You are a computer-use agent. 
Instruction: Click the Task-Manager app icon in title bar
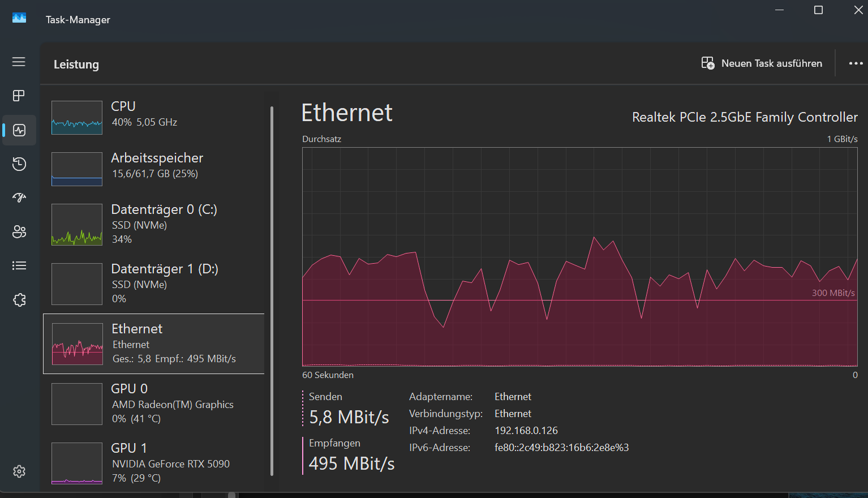coord(19,18)
